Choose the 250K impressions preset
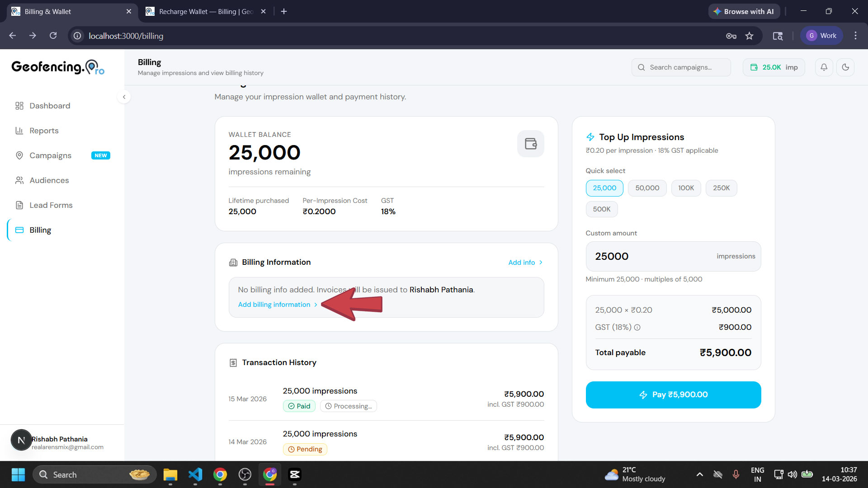 721,188
